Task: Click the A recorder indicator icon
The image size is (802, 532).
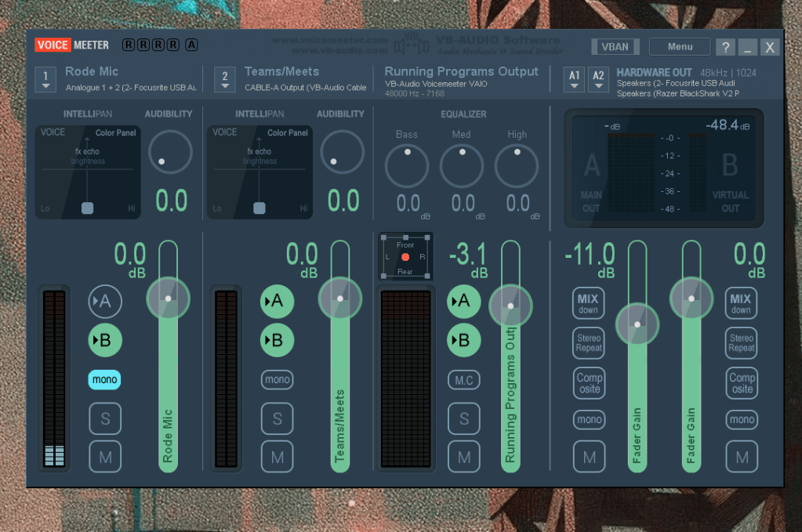Action: 191,45
